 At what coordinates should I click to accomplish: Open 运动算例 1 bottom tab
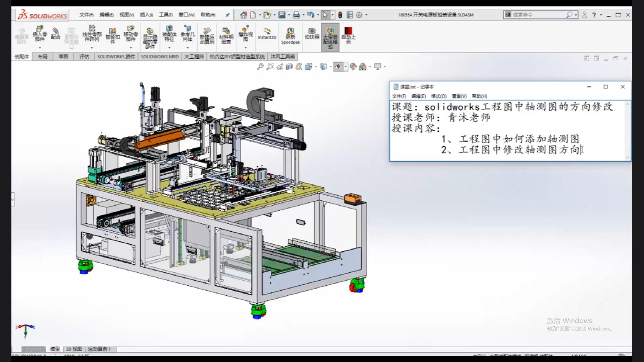pyautogui.click(x=99, y=349)
